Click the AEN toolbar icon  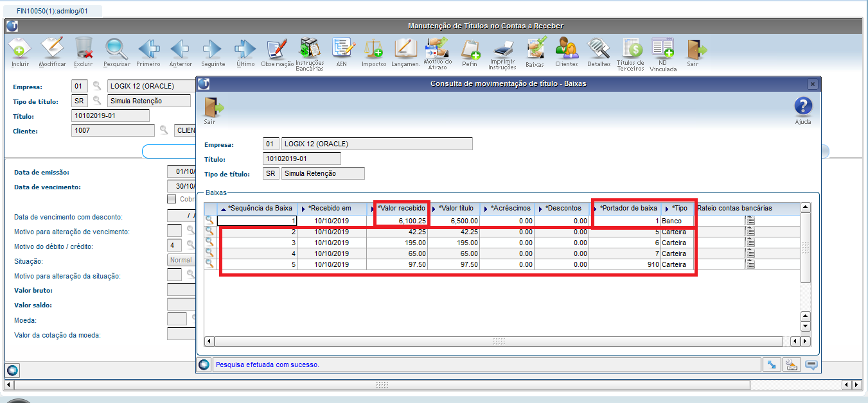click(342, 49)
